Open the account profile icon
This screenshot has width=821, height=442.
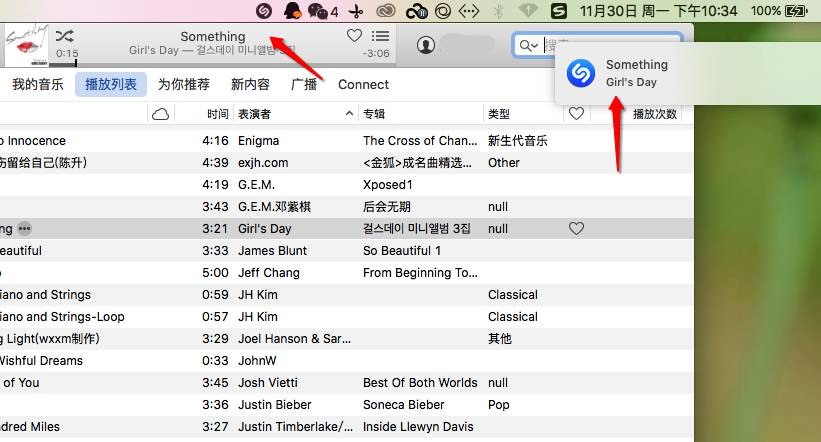426,45
